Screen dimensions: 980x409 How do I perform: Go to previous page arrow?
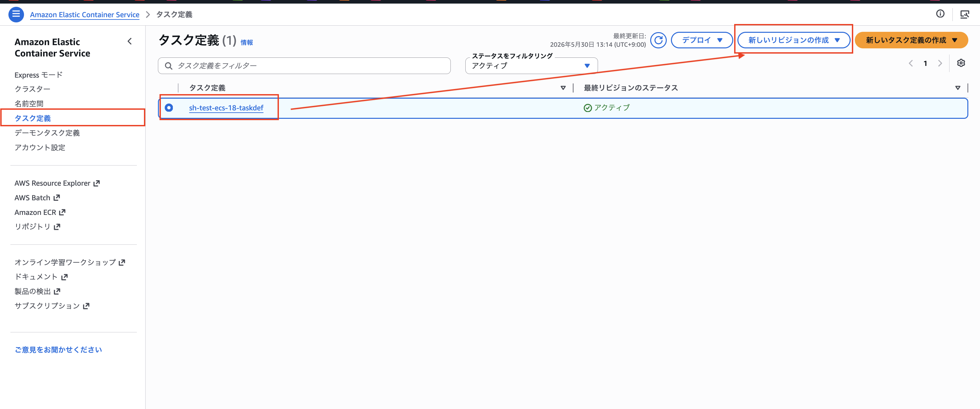[911, 63]
